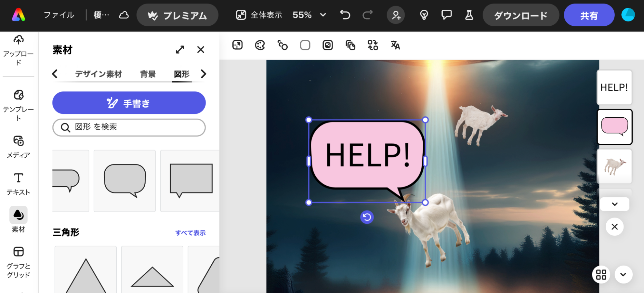Click the undo arrow in the top bar

[344, 15]
